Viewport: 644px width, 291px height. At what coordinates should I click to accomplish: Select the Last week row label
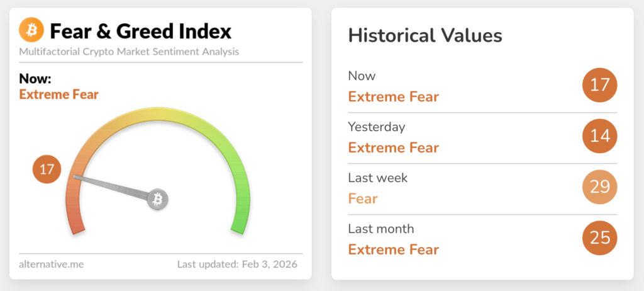378,178
